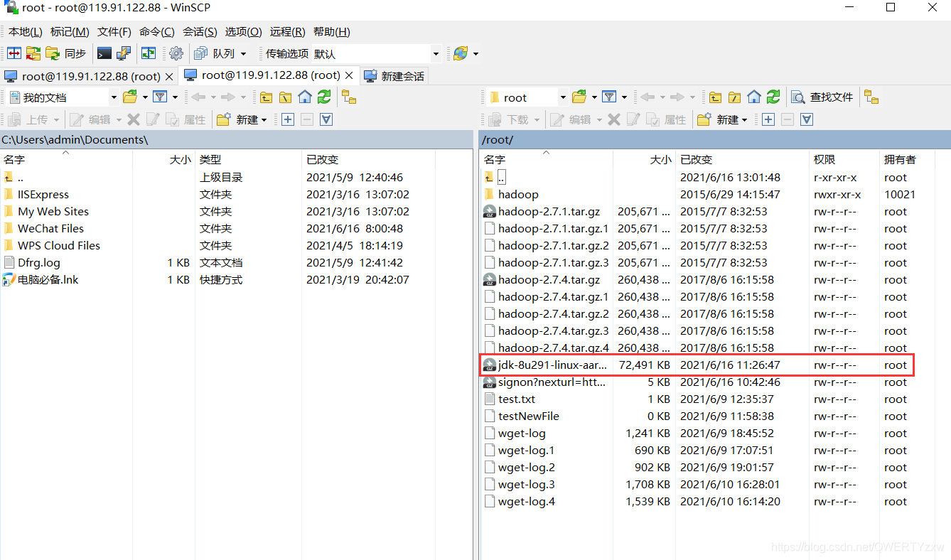The height and width of the screenshot is (560, 951).
Task: Click local panel 新建 button
Action: [x=242, y=119]
